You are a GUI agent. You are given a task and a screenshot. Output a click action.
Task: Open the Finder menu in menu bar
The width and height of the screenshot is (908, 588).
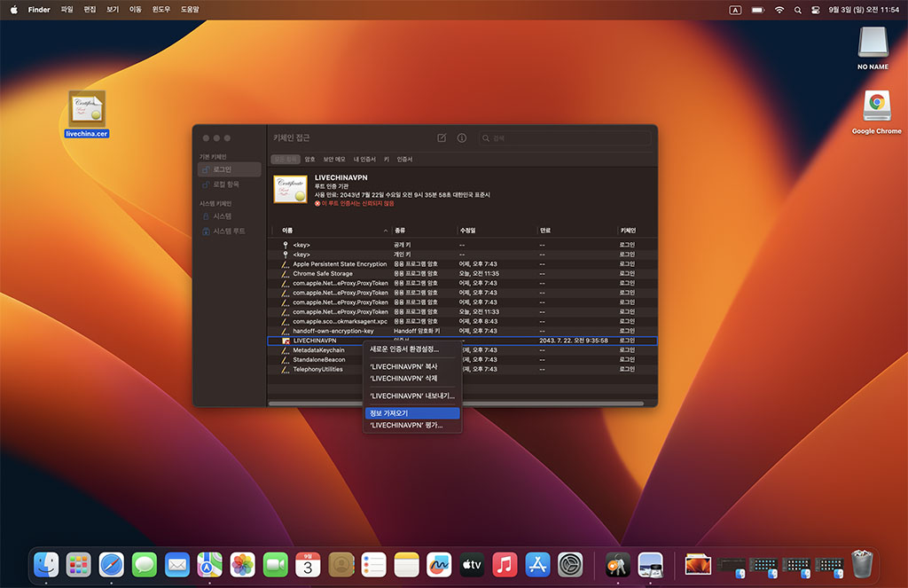click(39, 9)
